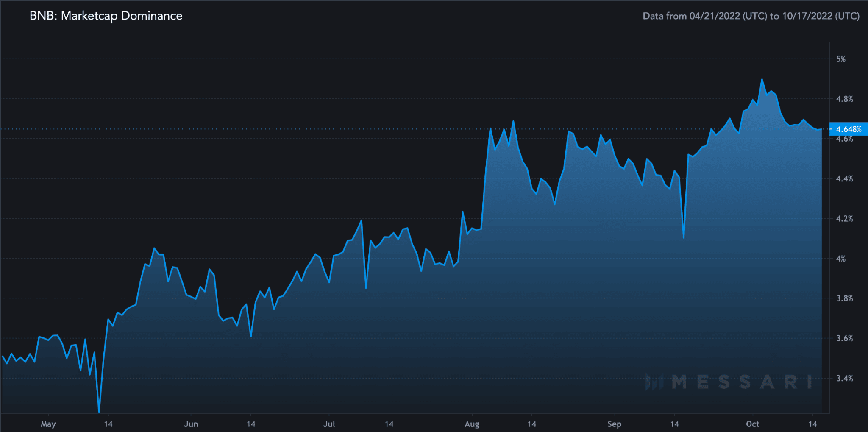Click the Oct label on the time axis
Screen dimensions: 868x432
753,424
